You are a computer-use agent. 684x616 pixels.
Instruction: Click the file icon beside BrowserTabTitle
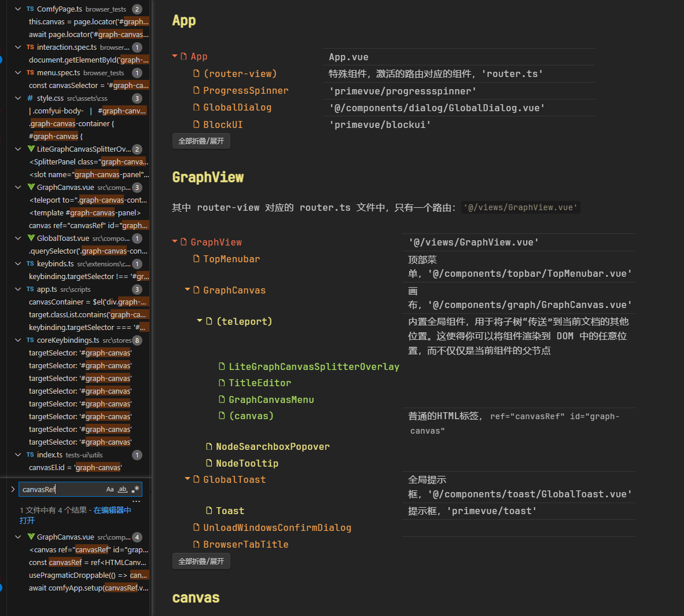tap(196, 544)
